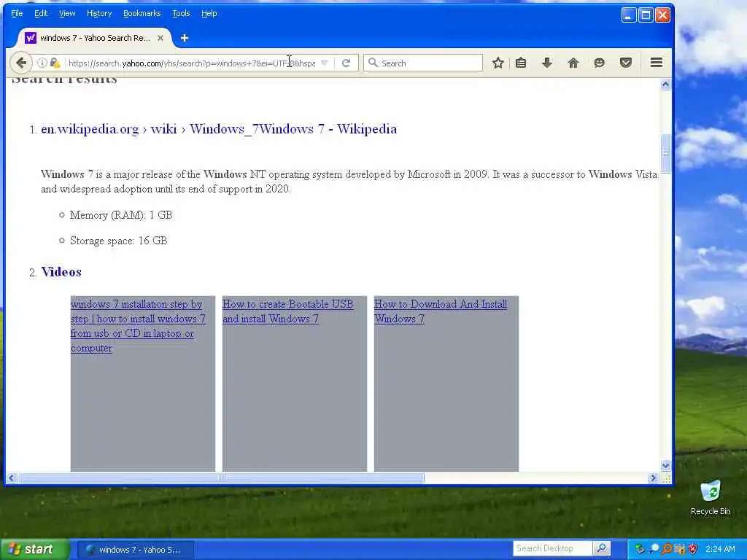The image size is (747, 560).
Task: Open How to create Bootable USB video
Action: [x=287, y=311]
